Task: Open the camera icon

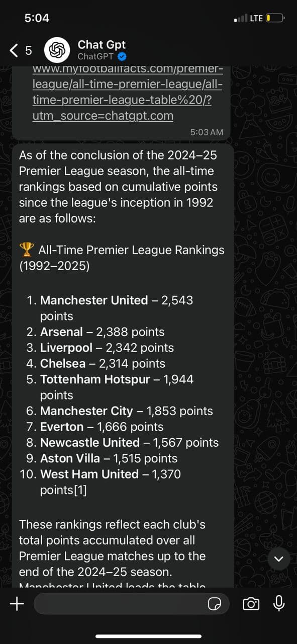Action: (x=251, y=604)
